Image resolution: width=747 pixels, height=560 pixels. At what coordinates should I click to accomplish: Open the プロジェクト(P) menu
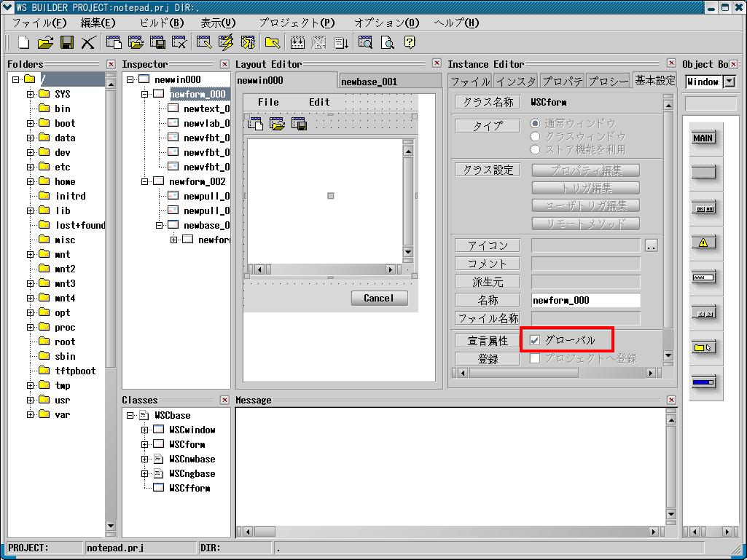(x=297, y=23)
